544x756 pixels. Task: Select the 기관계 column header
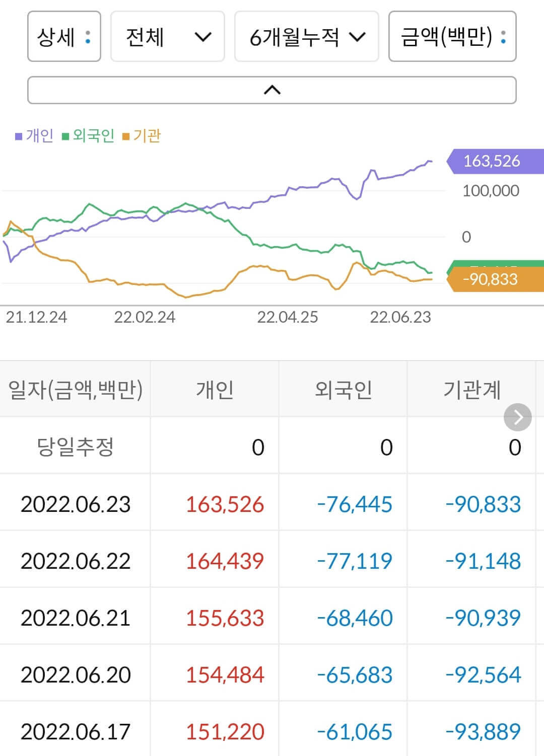473,388
